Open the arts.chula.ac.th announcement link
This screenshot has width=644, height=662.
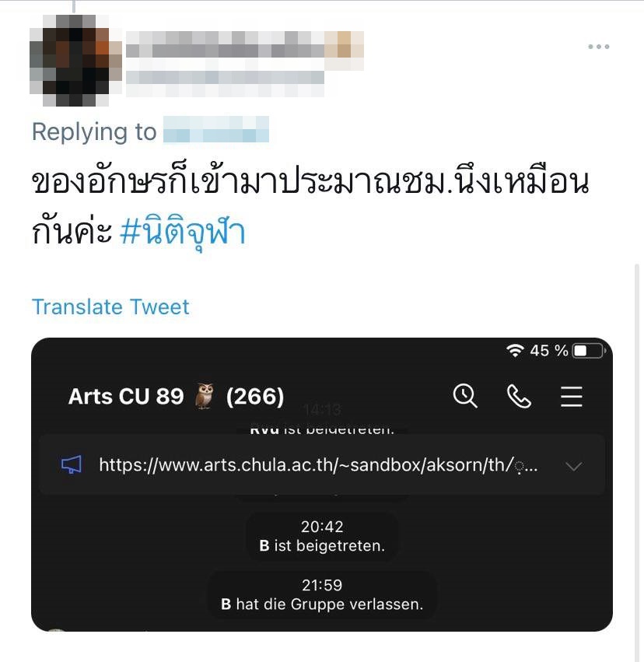pyautogui.click(x=318, y=465)
